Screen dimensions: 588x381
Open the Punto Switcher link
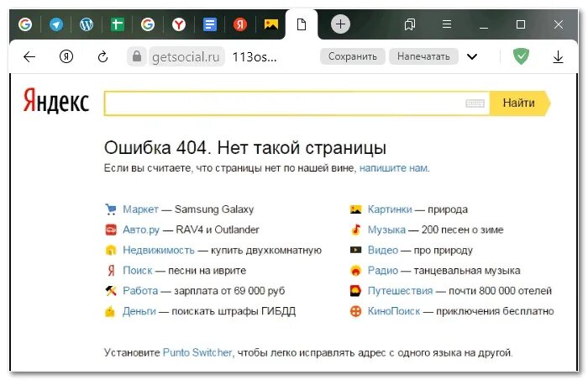[x=197, y=352]
